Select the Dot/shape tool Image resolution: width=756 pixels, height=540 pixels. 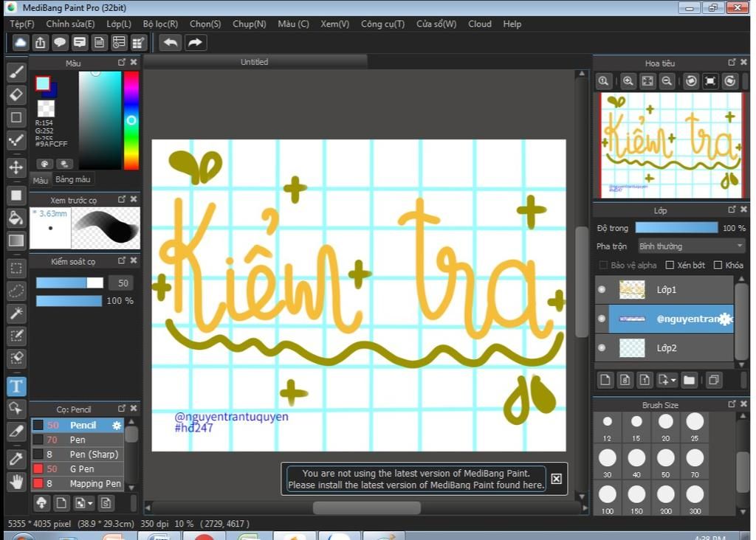(16, 117)
